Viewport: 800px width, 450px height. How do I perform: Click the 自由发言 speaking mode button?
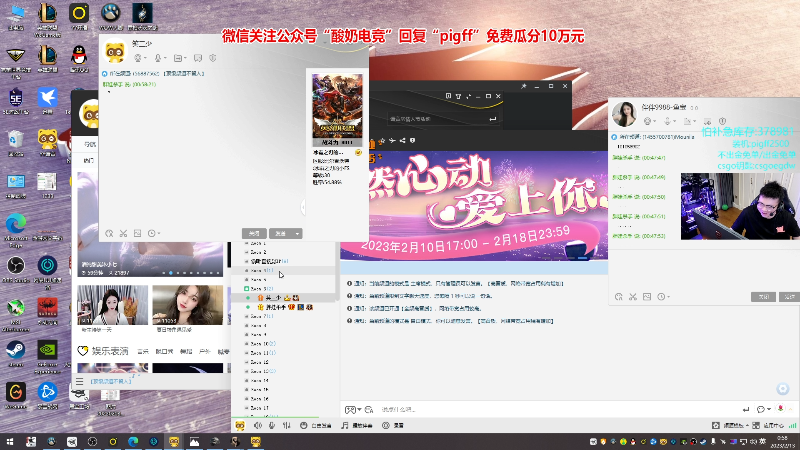316,425
